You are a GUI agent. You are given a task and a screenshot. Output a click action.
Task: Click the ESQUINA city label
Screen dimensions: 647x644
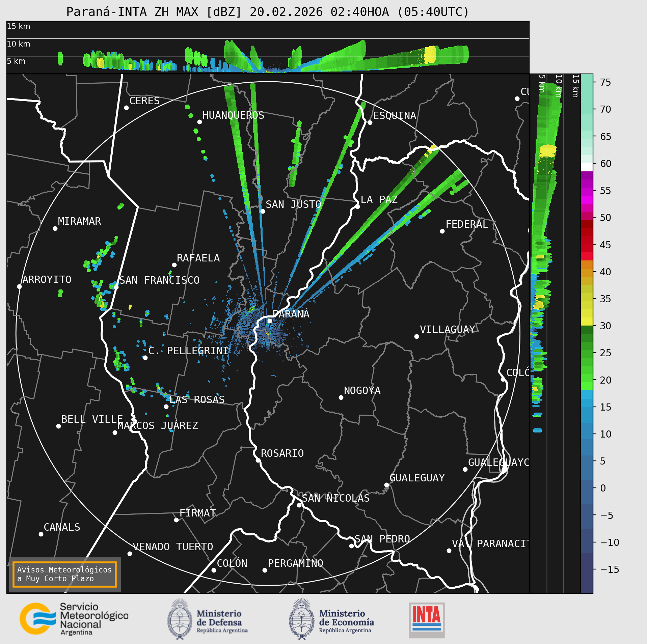pos(395,115)
